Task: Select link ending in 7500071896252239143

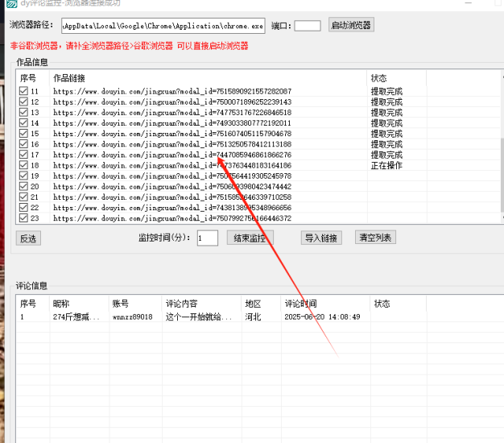Action: (172, 102)
